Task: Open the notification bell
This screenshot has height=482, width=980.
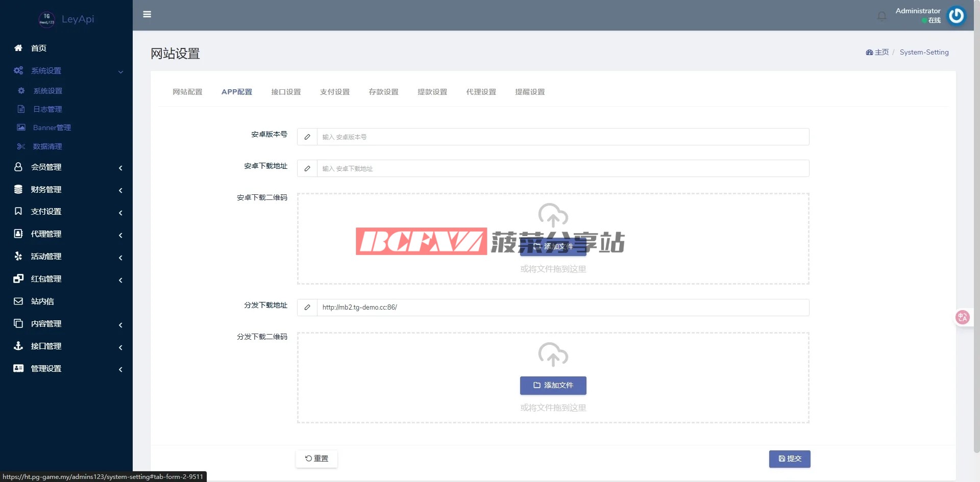Action: click(x=881, y=16)
